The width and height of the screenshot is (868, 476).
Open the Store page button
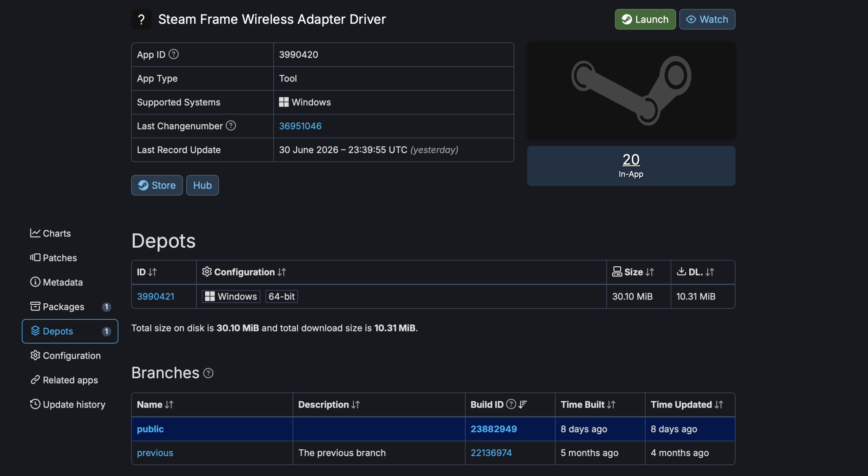pyautogui.click(x=157, y=185)
